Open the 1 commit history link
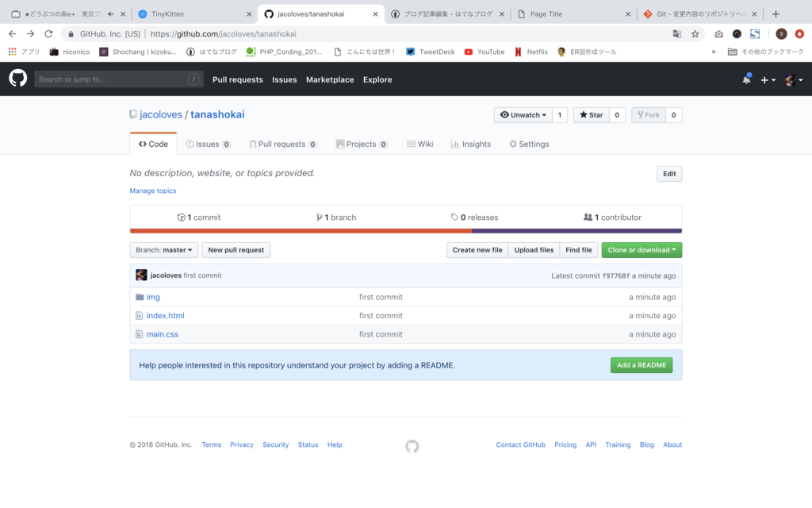Image resolution: width=812 pixels, height=508 pixels. pyautogui.click(x=199, y=217)
